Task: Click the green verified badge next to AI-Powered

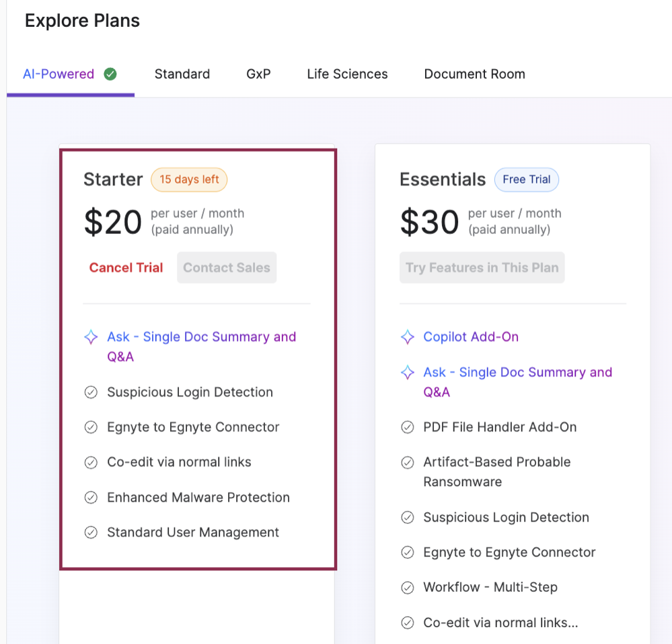Action: pos(111,74)
